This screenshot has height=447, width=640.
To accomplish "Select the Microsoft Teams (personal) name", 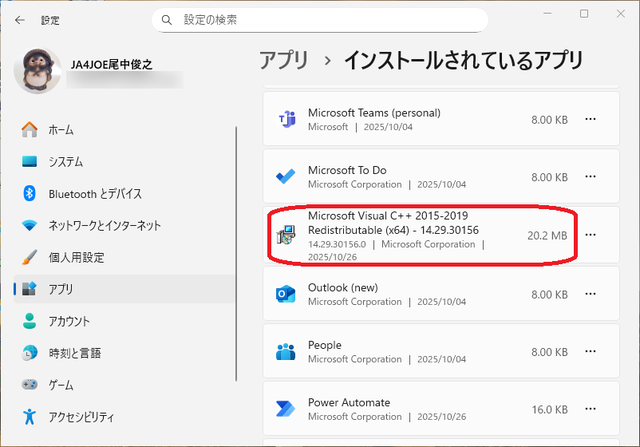I will pyautogui.click(x=374, y=113).
